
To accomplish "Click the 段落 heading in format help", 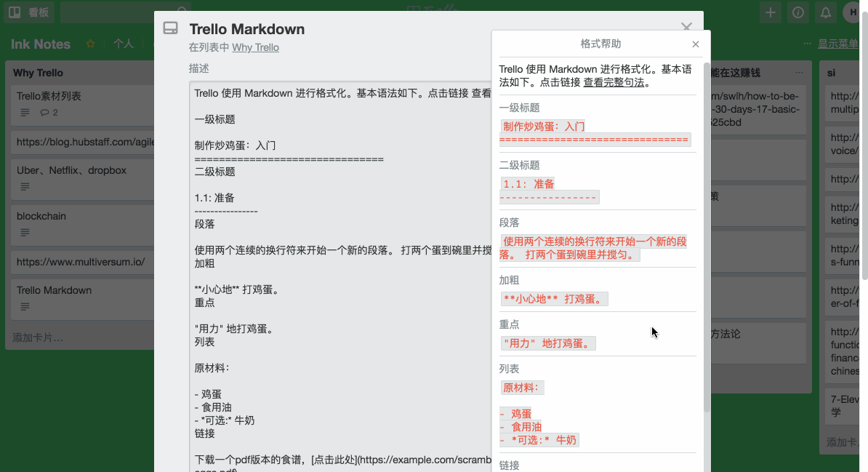I will (x=510, y=223).
